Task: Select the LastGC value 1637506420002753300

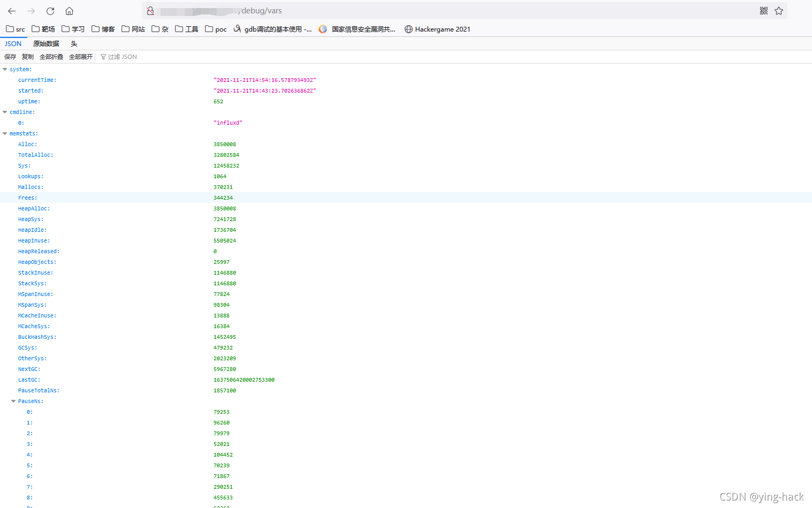Action: pyautogui.click(x=244, y=380)
